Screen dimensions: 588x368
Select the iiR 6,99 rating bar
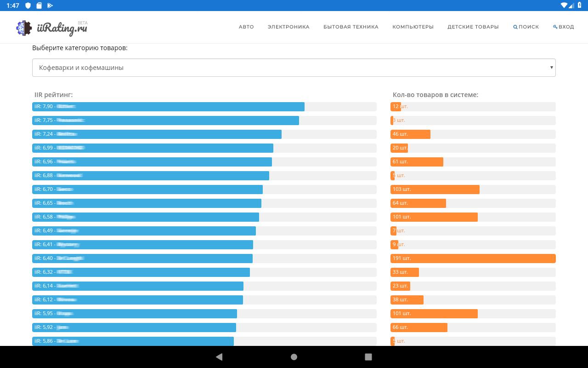tap(153, 148)
